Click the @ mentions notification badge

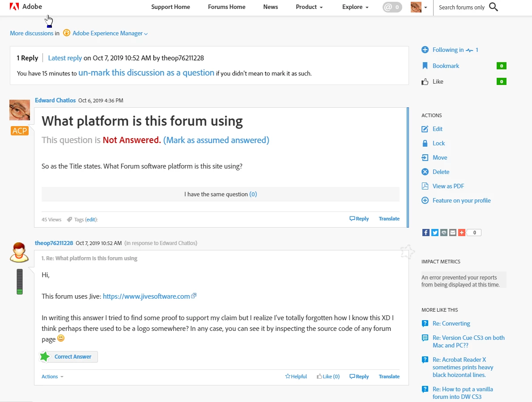(392, 7)
